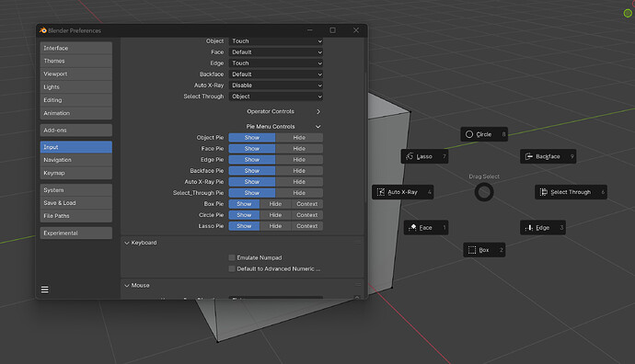
Task: Set Edge Pie to Hide
Action: [299, 160]
